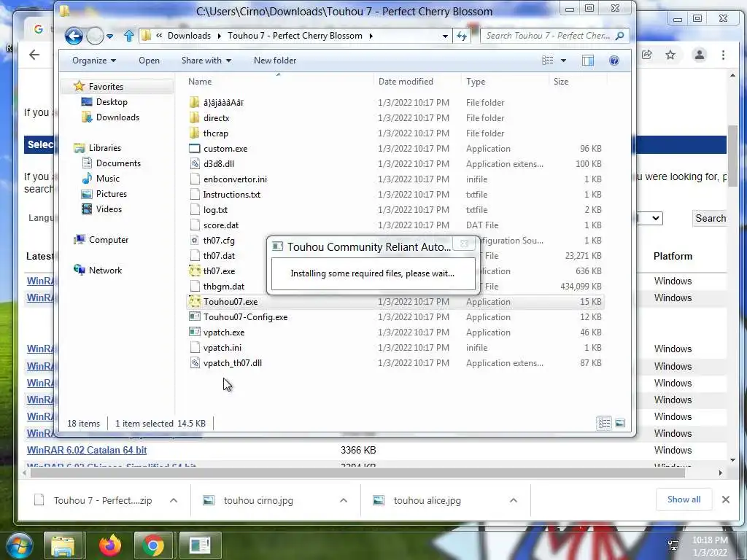Open Explorer help
The width and height of the screenshot is (747, 560).
pyautogui.click(x=614, y=61)
